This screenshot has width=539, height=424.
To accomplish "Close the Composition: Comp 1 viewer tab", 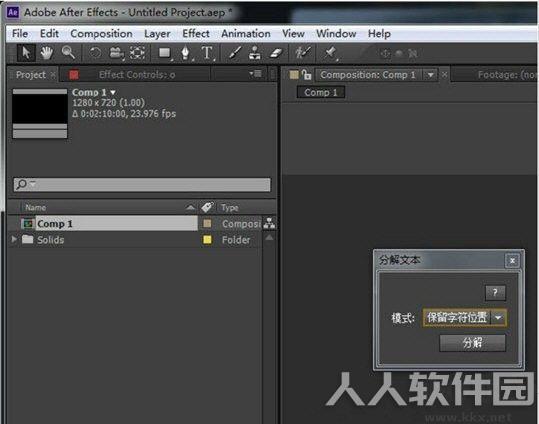I will (x=444, y=74).
